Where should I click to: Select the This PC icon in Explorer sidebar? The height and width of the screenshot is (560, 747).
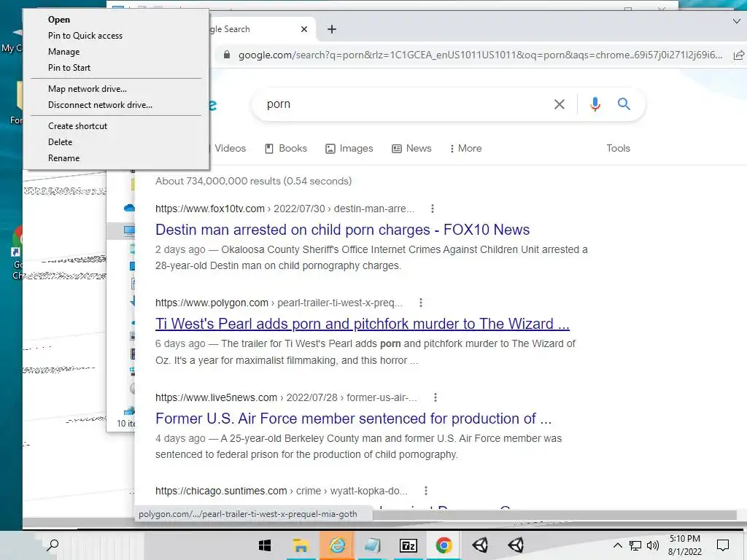129,231
